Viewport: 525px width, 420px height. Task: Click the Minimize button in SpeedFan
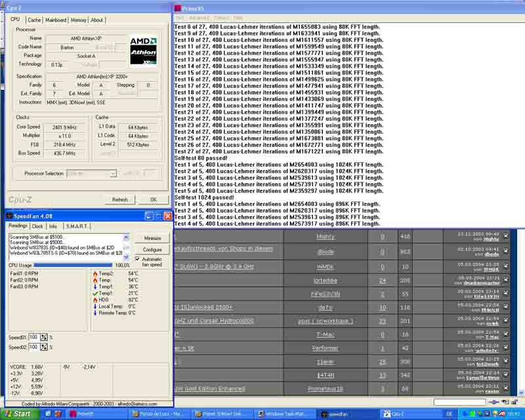pos(153,238)
